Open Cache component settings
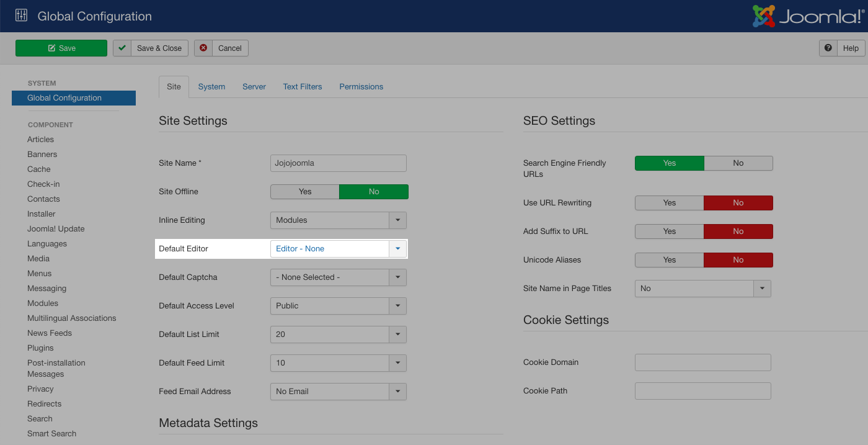 coord(39,169)
